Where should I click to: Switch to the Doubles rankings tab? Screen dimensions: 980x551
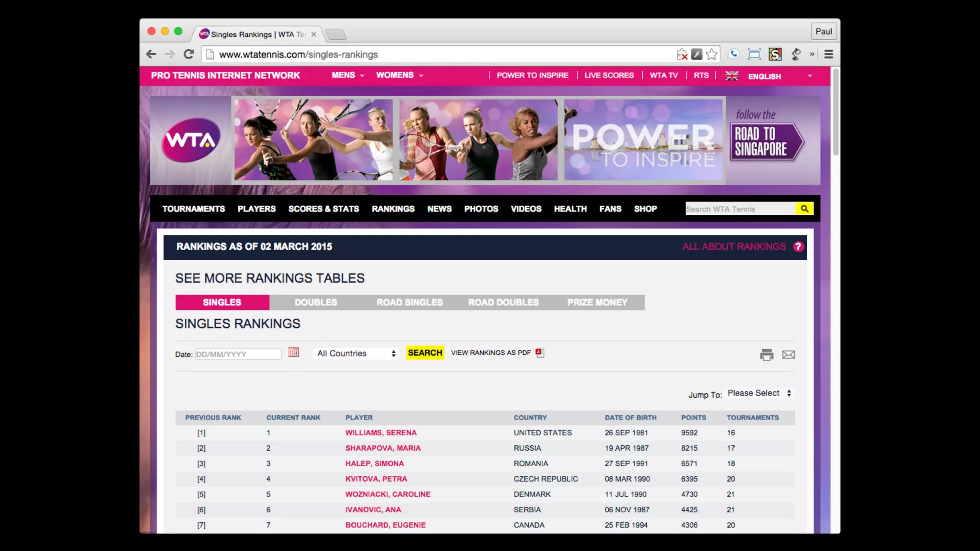pos(316,302)
